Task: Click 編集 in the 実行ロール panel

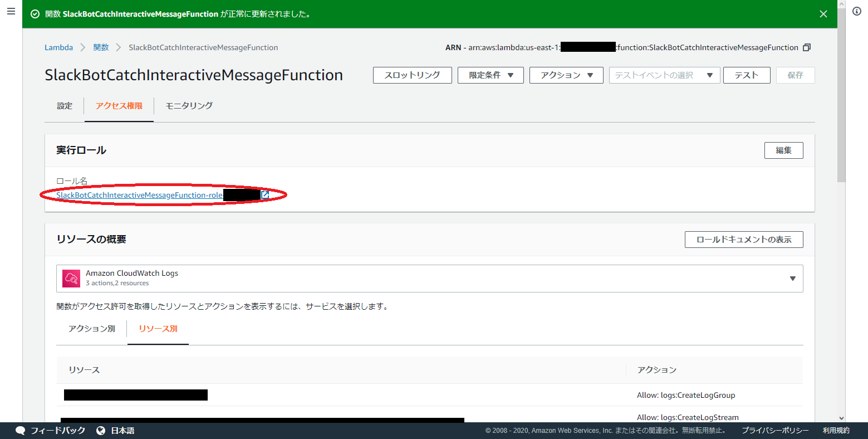Action: [783, 150]
